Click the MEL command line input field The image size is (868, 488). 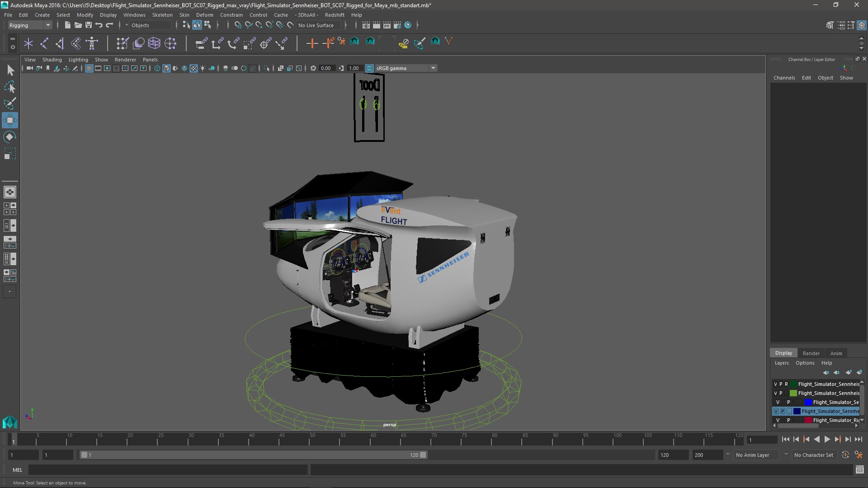[x=168, y=470]
